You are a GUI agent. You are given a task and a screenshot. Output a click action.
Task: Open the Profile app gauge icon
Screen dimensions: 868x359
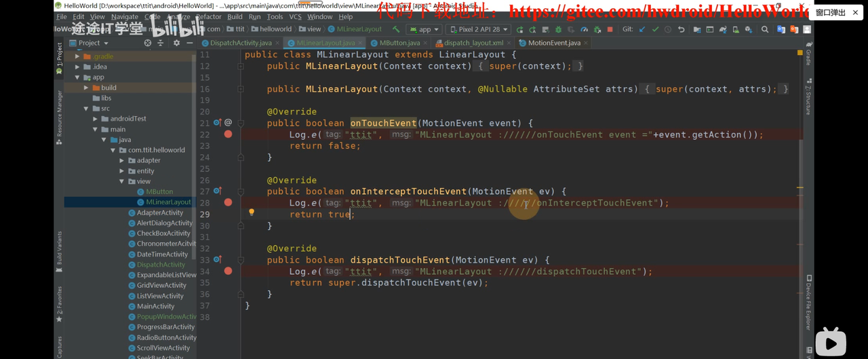coord(584,29)
